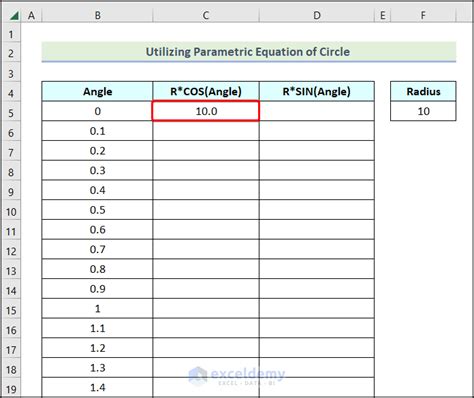The image size is (474, 398).
Task: Select column E header
Action: [x=382, y=15]
